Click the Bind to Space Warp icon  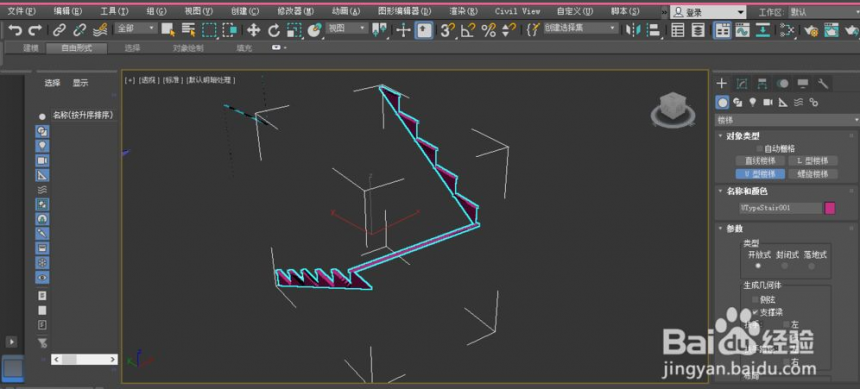(100, 30)
